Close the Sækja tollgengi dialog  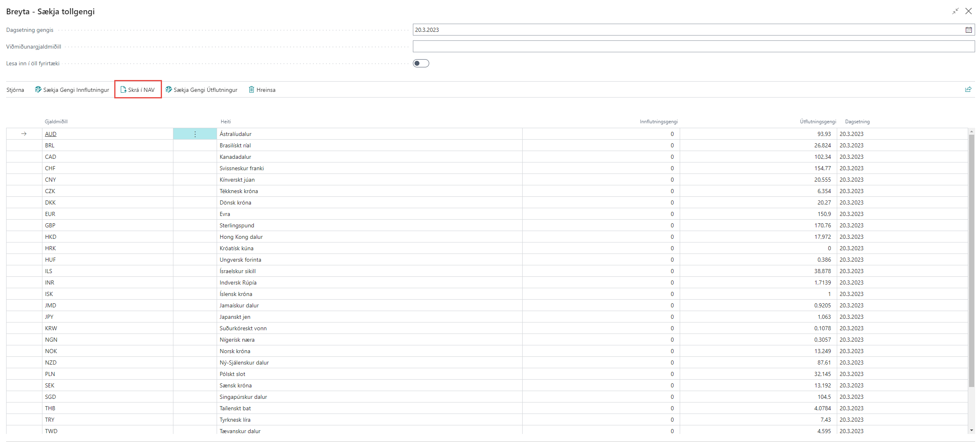(x=969, y=11)
